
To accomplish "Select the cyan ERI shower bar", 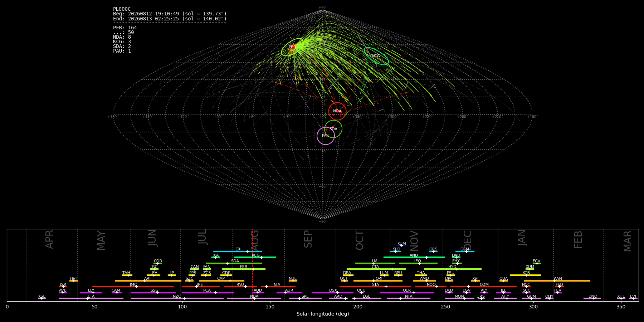I will (238, 252).
